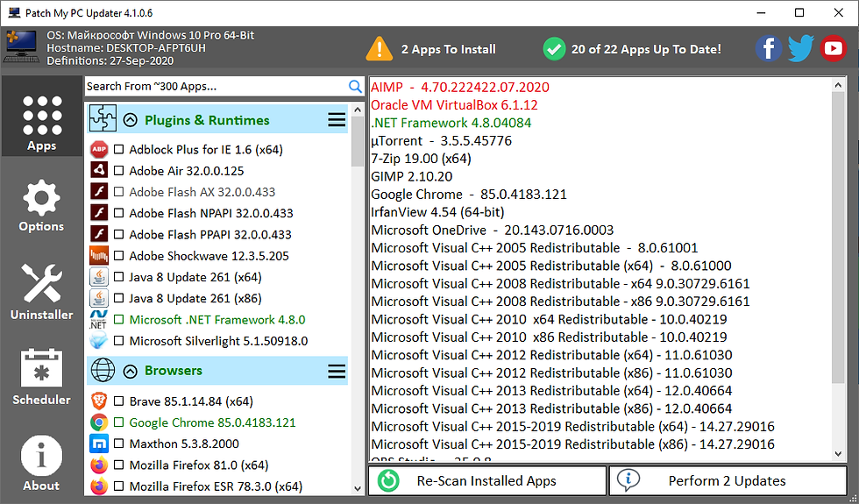Click installed apps scrollbar up arrow
This screenshot has width=859, height=504.
838,85
